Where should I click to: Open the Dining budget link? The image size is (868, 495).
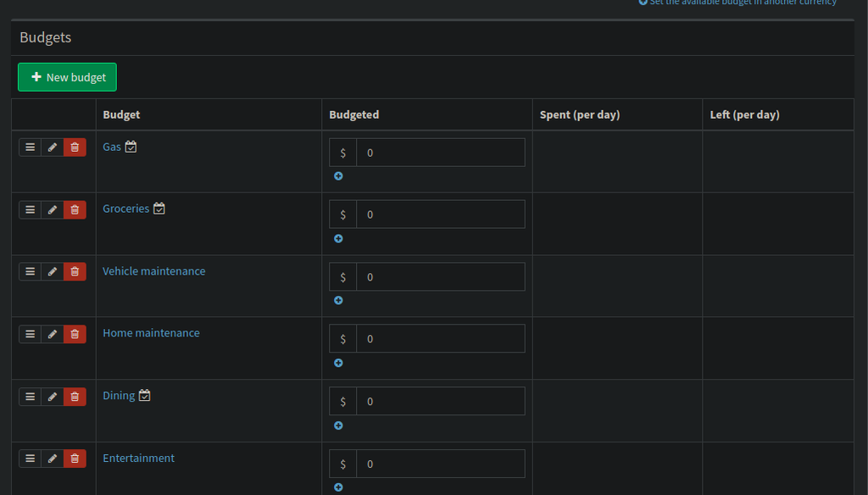click(x=119, y=395)
